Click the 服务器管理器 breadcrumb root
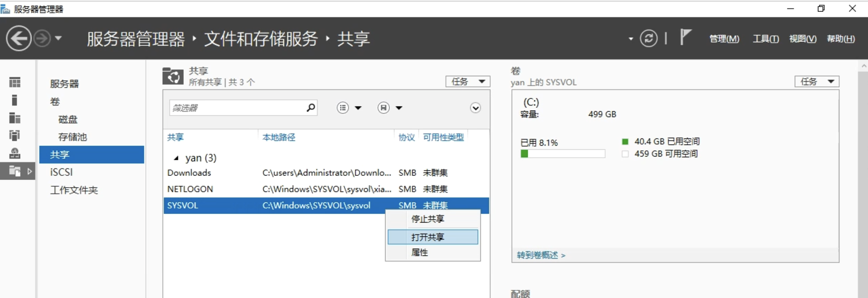868x298 pixels. 136,39
